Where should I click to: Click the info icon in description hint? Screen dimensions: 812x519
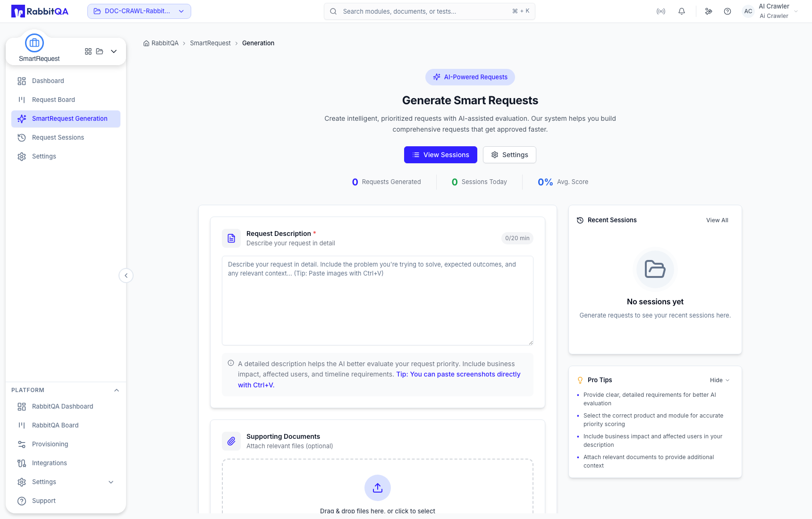point(231,363)
